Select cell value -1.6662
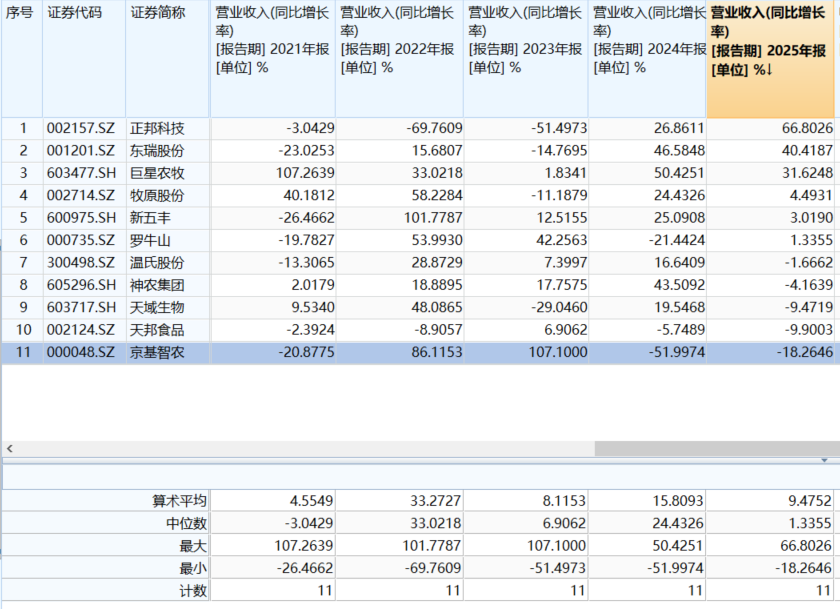Image resolution: width=840 pixels, height=609 pixels. point(809,263)
